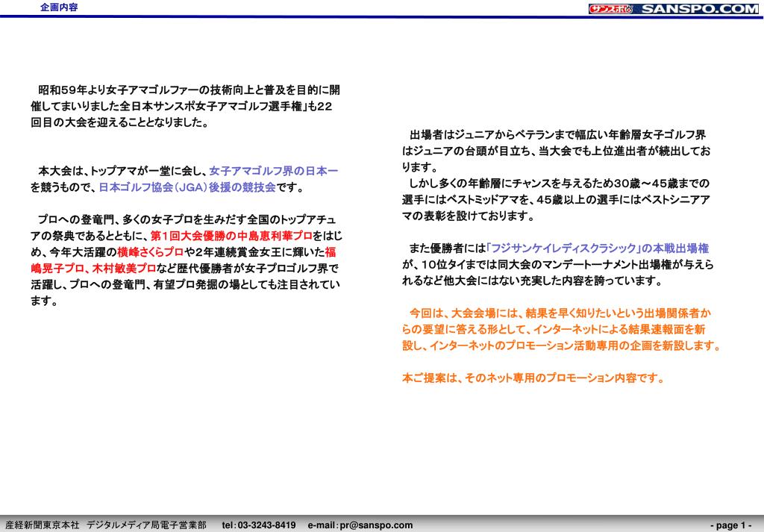The image size is (764, 532).
Task: Click デジタルメディア局電子営業部 in the footer
Action: [147, 525]
